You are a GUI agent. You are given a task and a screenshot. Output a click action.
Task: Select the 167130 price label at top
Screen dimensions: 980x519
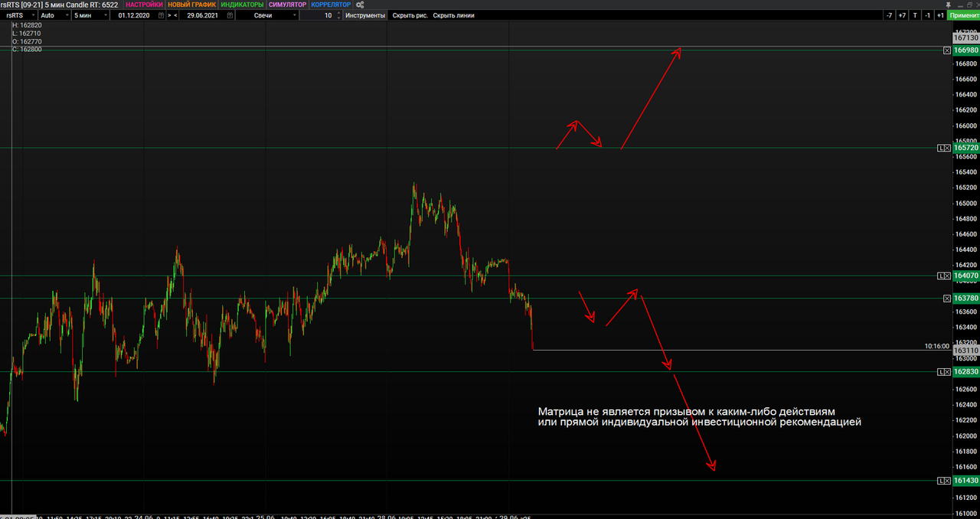point(966,38)
